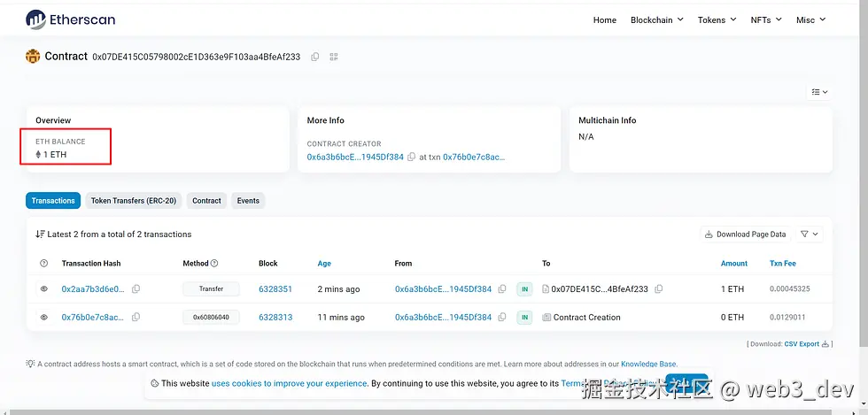Select the Transactions tab
The image size is (868, 415).
coord(53,201)
